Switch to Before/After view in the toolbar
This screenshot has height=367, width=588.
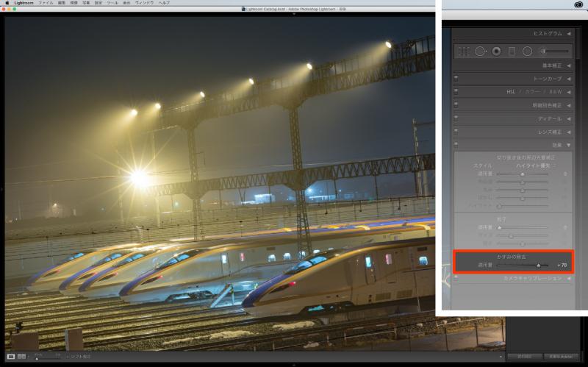point(22,357)
